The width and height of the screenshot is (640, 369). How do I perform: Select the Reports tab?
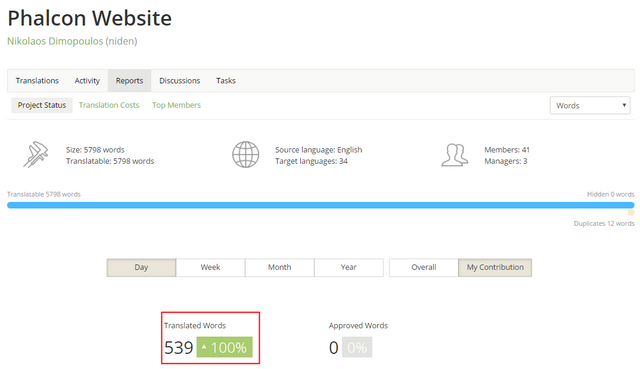pyautogui.click(x=129, y=81)
